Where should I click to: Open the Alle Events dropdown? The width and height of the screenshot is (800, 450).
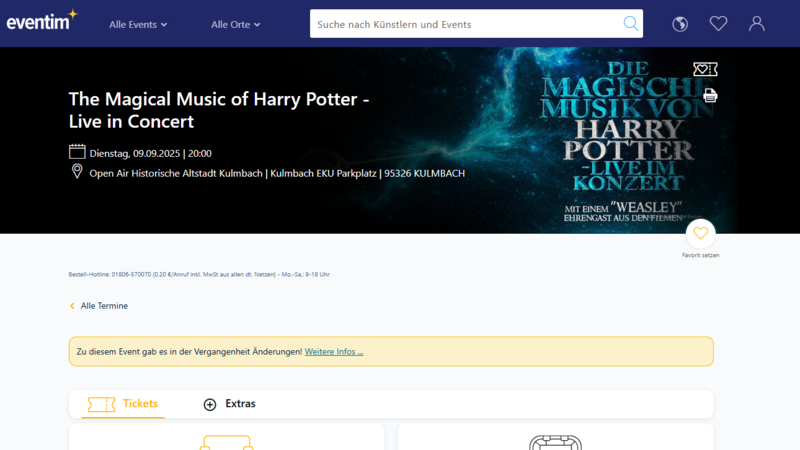[138, 24]
